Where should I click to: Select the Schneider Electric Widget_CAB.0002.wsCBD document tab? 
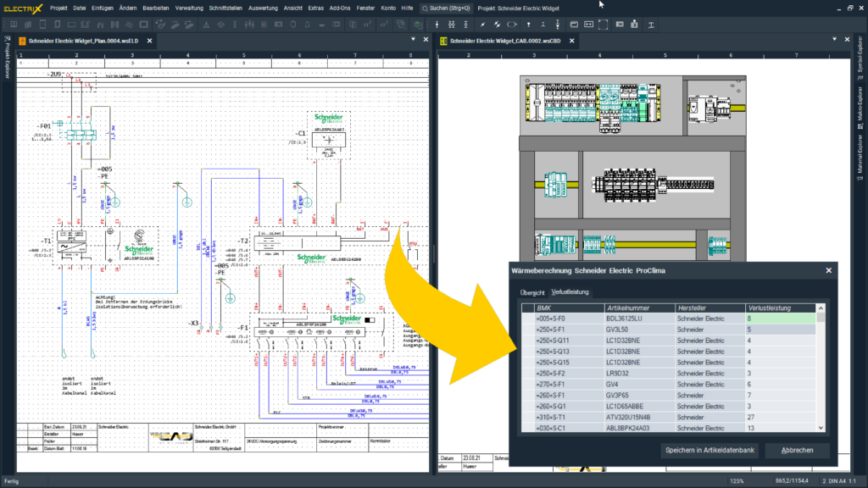point(504,39)
